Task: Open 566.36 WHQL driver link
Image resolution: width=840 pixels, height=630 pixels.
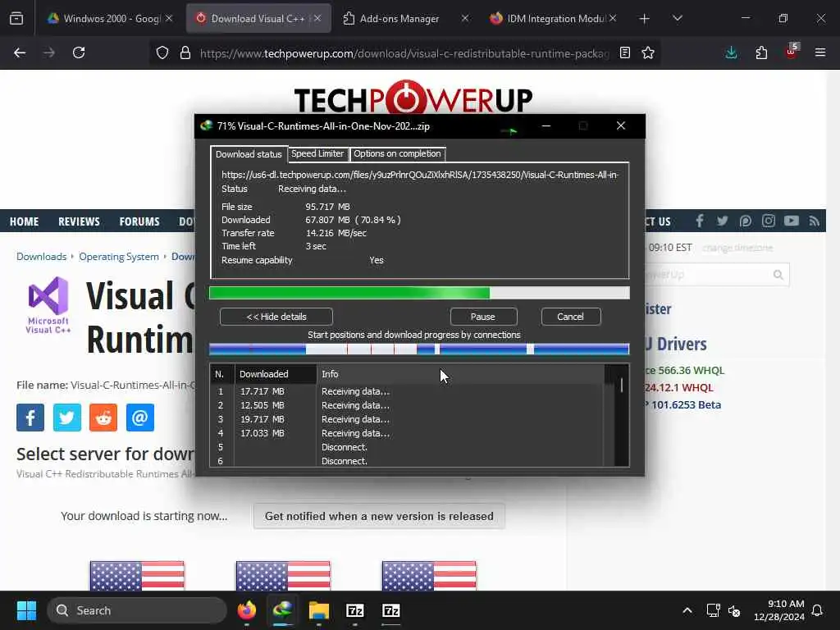Action: tap(685, 371)
